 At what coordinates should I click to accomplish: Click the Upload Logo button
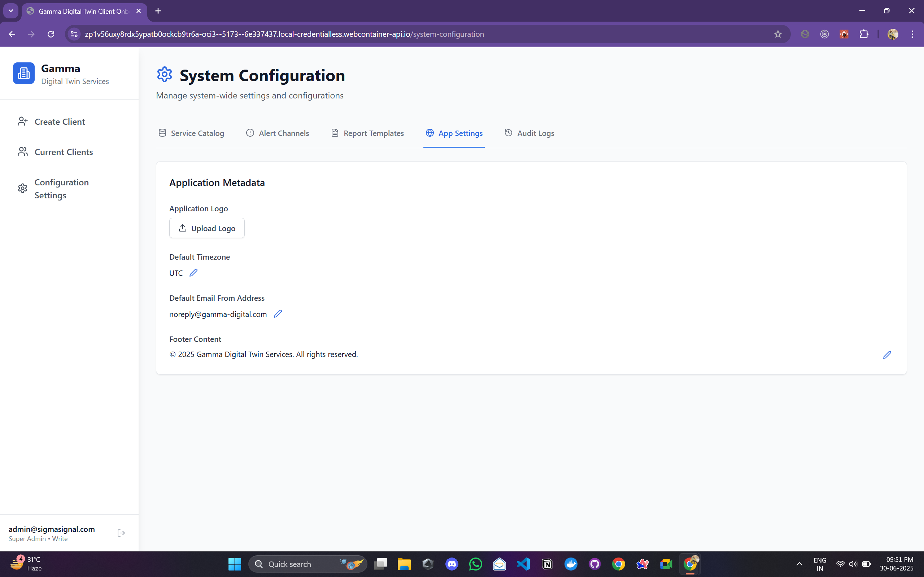(207, 228)
